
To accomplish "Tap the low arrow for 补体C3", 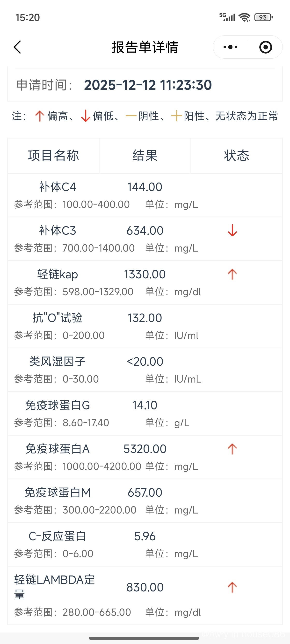I will point(232,231).
